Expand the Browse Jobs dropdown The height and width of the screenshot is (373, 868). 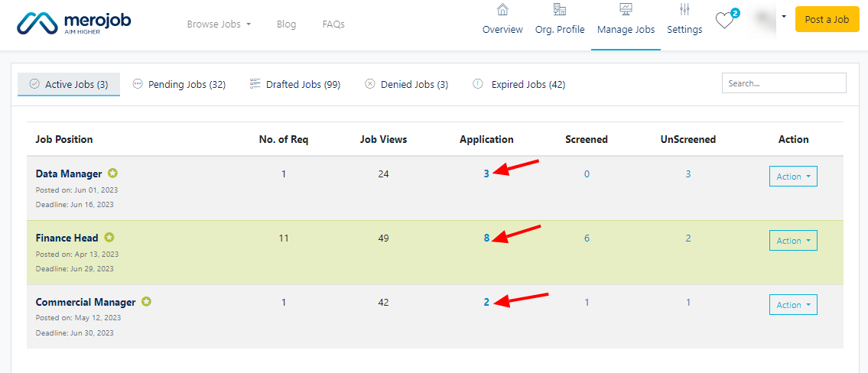tap(219, 24)
